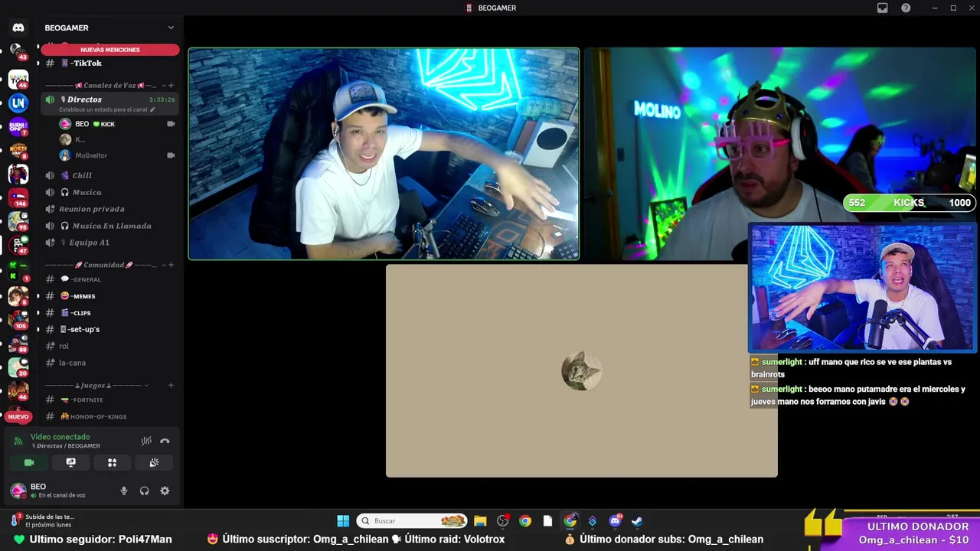Open BEO user profile panel

(x=61, y=491)
